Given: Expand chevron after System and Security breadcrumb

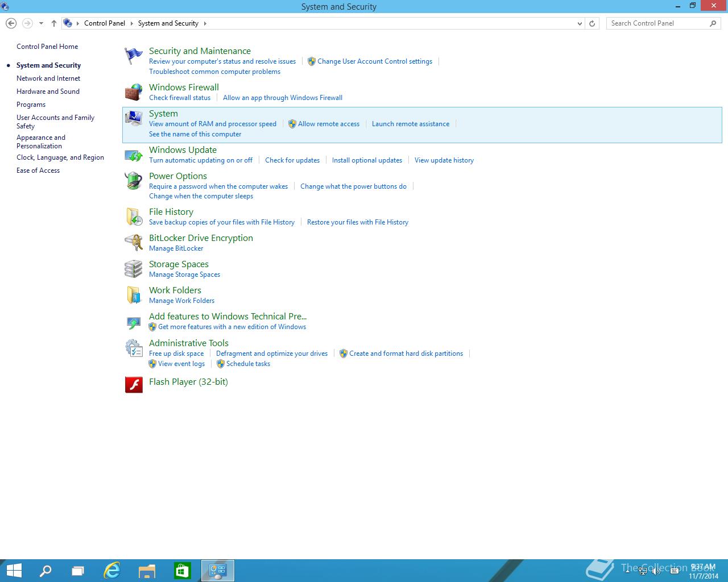Looking at the screenshot, I should [x=205, y=23].
